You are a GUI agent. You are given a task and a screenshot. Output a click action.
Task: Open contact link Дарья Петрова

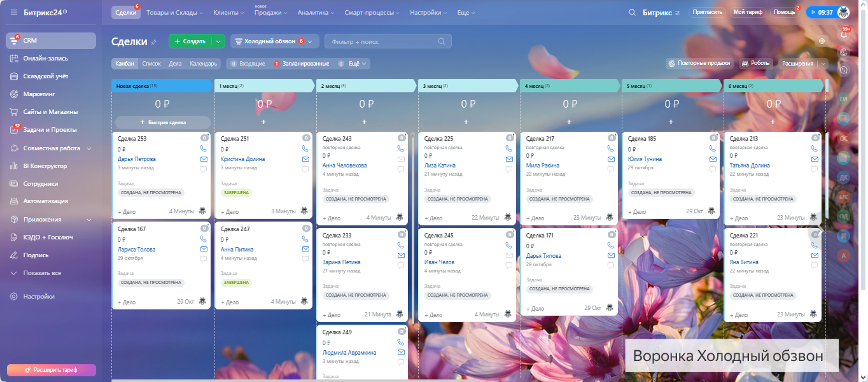tap(137, 159)
